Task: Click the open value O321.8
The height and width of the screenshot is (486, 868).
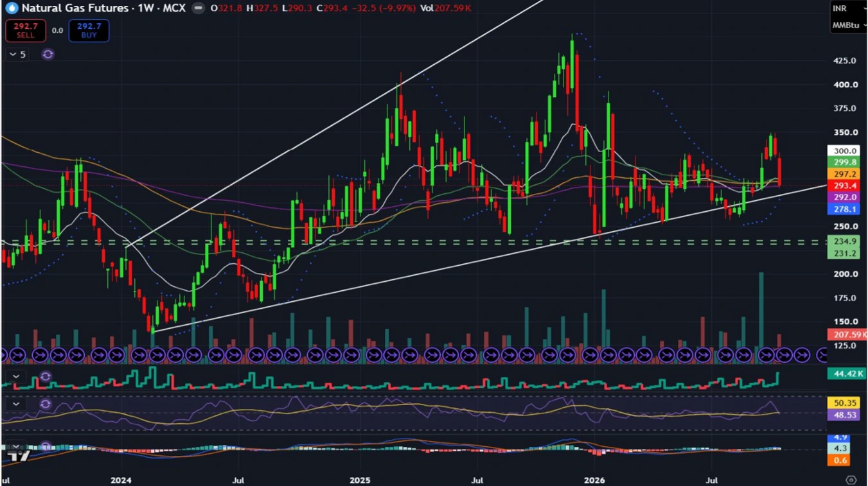Action: 226,8
